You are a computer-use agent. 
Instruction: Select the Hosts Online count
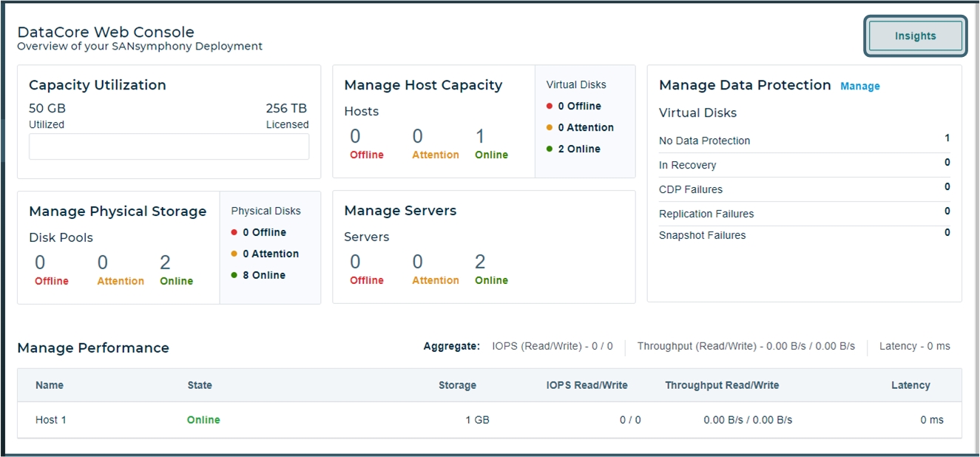(x=481, y=137)
